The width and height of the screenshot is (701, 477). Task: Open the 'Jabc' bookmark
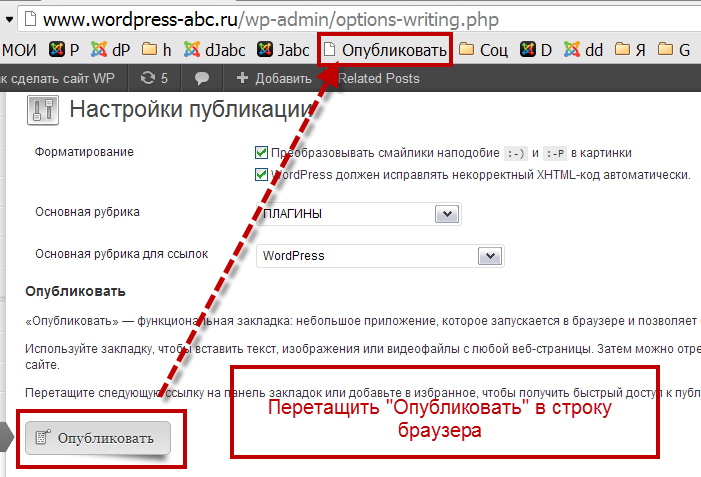click(283, 49)
